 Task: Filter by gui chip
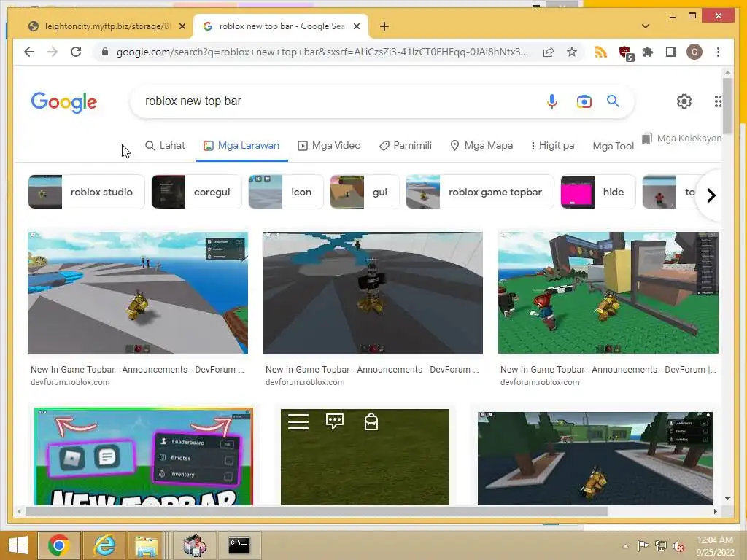(x=365, y=192)
